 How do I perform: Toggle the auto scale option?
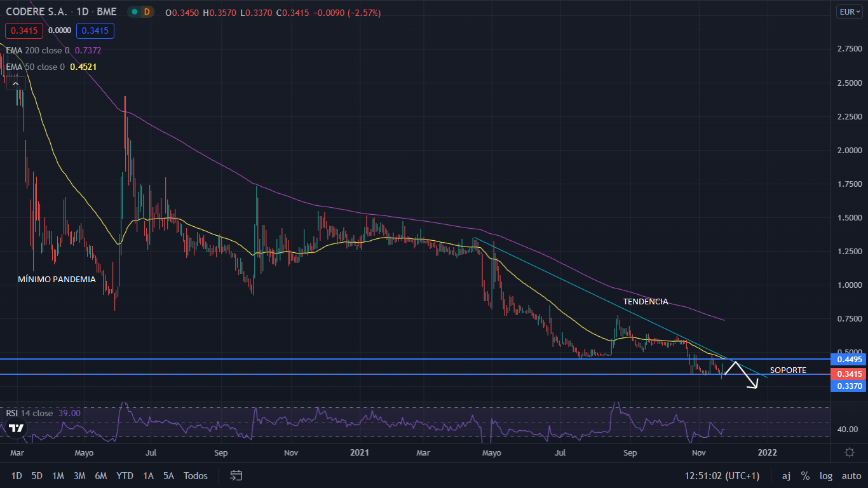851,475
